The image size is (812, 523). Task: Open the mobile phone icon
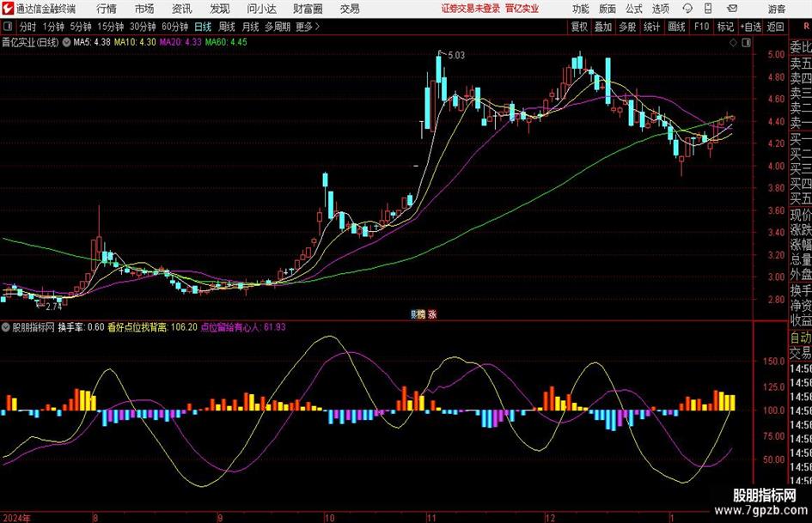click(x=708, y=9)
